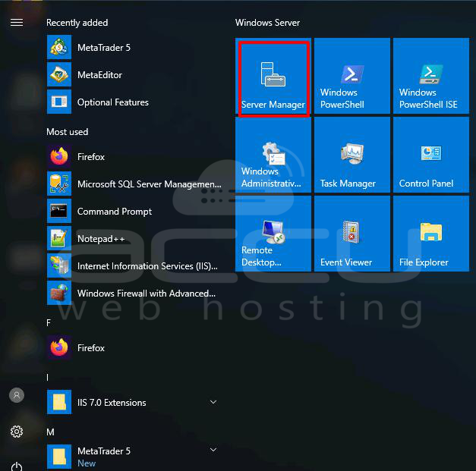Click the 'IIS 7.0 Extensions' label
The image size is (476, 471).
pyautogui.click(x=112, y=403)
